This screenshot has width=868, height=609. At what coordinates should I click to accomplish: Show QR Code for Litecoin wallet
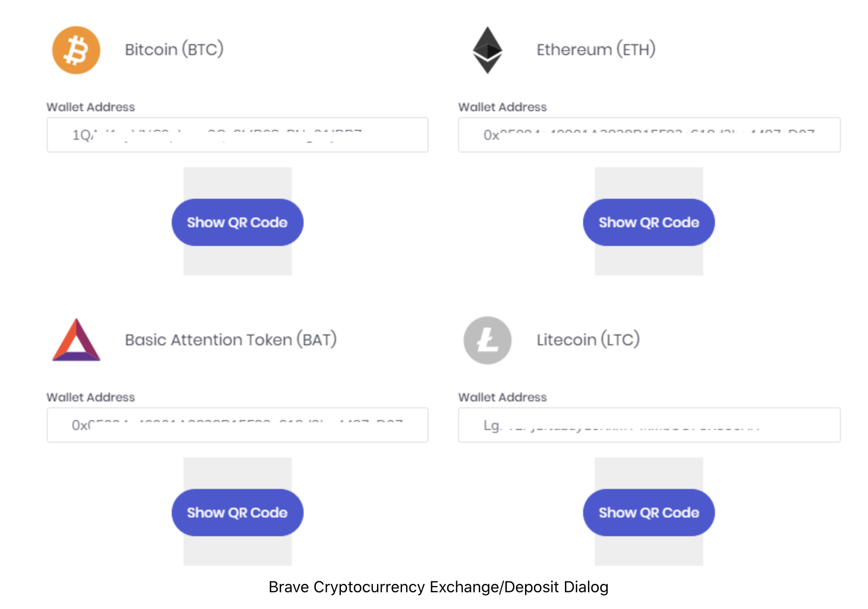tap(649, 513)
